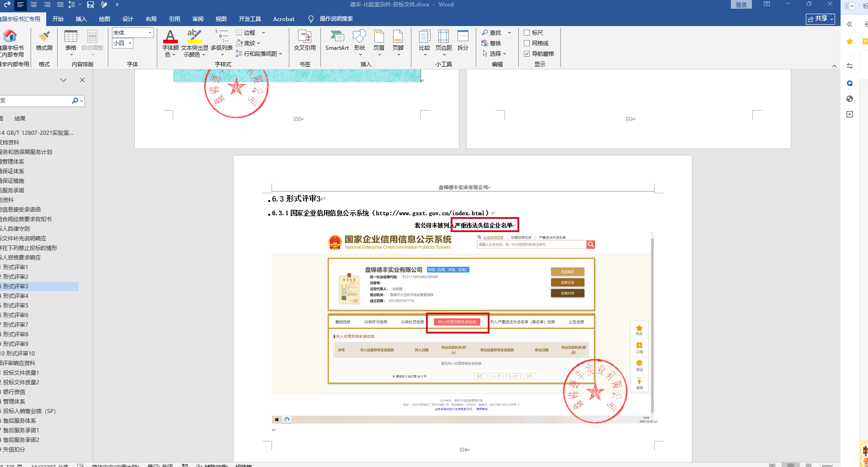Click the 共享 share button

click(x=820, y=19)
